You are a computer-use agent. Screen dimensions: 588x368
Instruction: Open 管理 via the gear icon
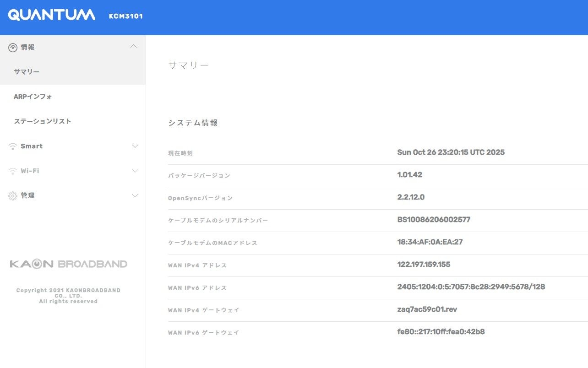click(x=12, y=195)
